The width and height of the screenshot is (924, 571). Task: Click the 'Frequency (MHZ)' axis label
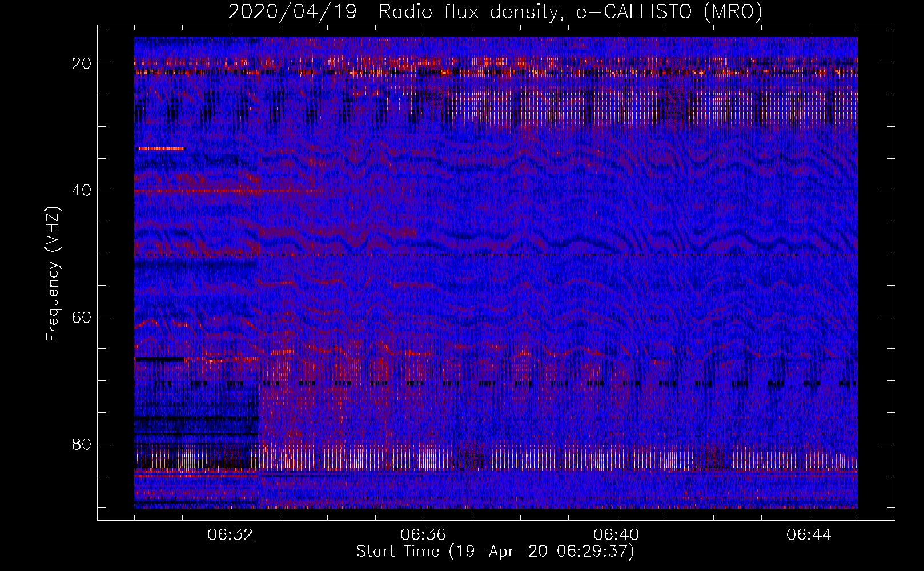point(53,274)
